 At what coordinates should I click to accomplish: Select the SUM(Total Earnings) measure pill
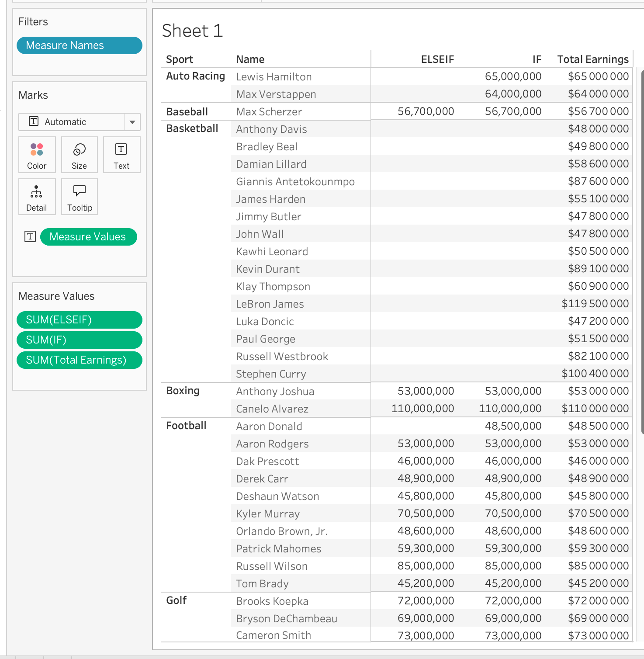[x=80, y=360]
